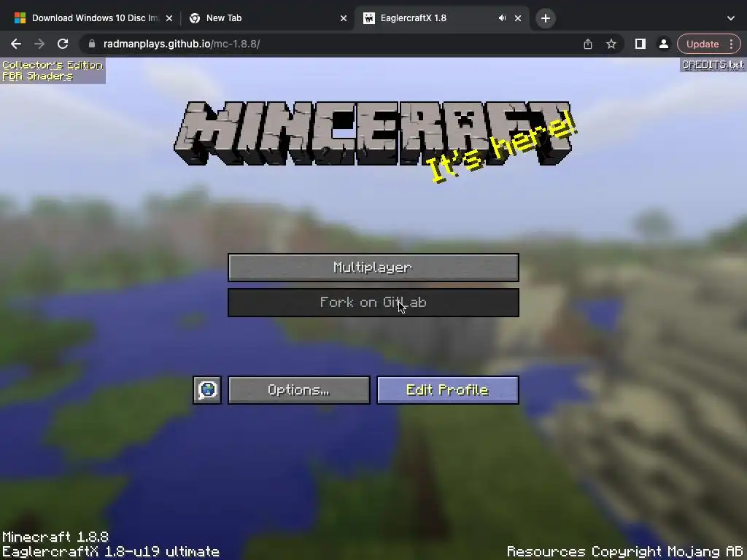Click the language globe icon button
The image size is (747, 560).
pyautogui.click(x=207, y=390)
